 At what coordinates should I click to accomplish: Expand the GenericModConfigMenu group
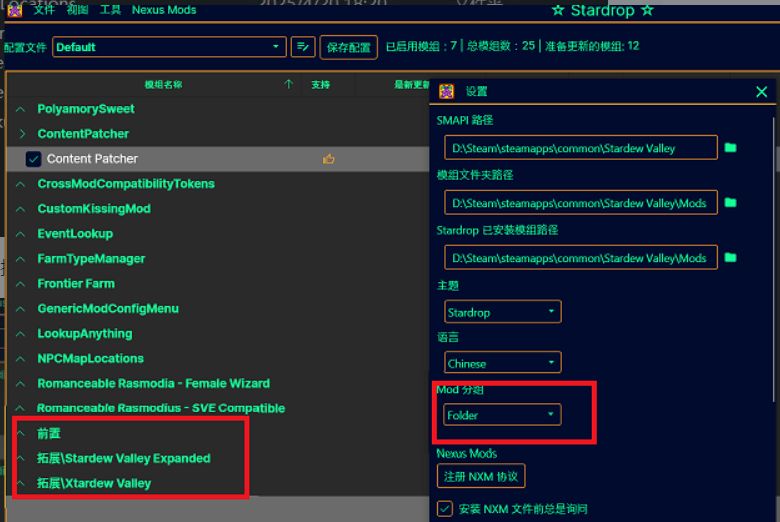point(20,309)
